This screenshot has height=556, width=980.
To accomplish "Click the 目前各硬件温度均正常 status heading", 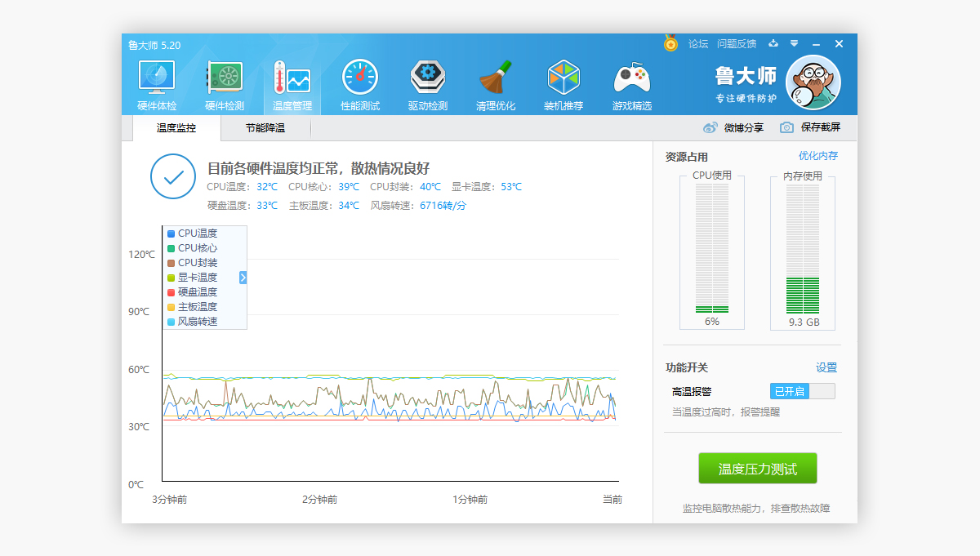I will [x=318, y=168].
